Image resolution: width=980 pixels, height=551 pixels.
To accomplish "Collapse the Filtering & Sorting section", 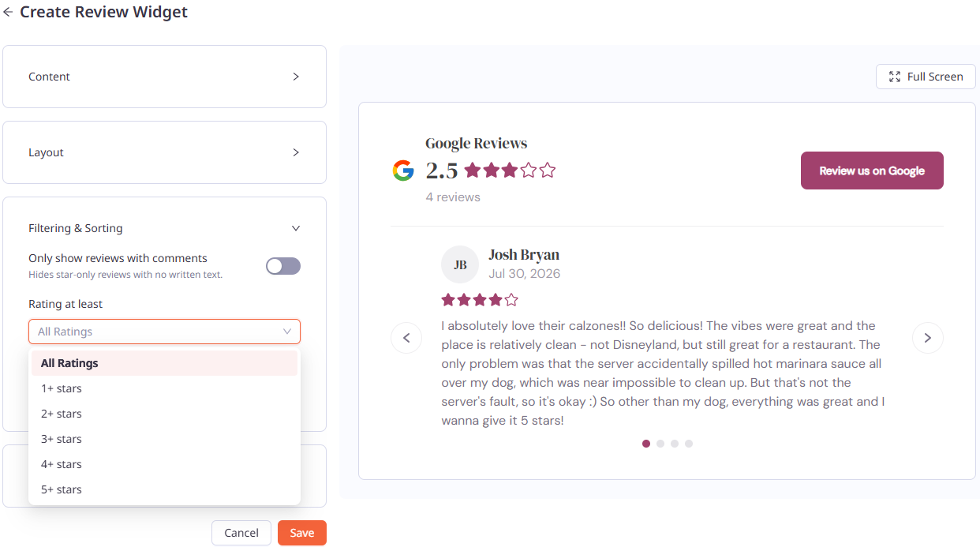I will [x=164, y=228].
